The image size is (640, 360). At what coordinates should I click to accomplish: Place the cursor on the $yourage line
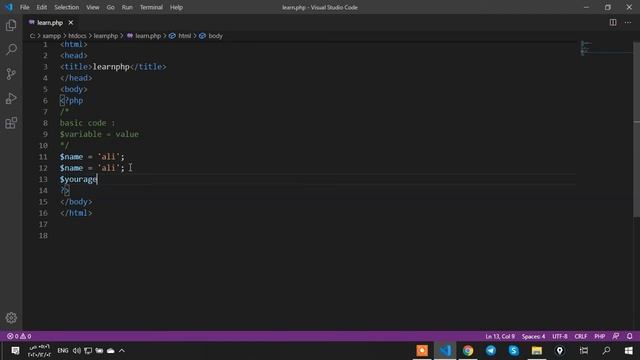[78, 179]
